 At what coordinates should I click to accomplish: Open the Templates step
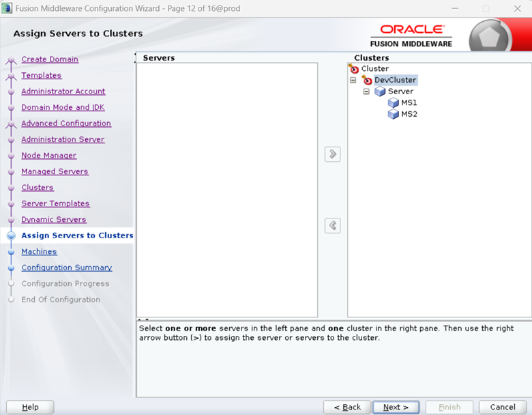(42, 75)
